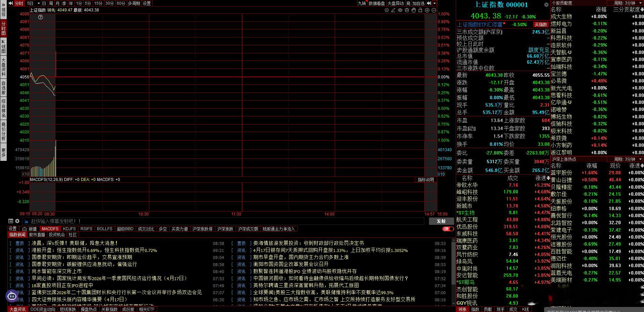
Task: Click the 买指数 button
Action: click(x=541, y=24)
